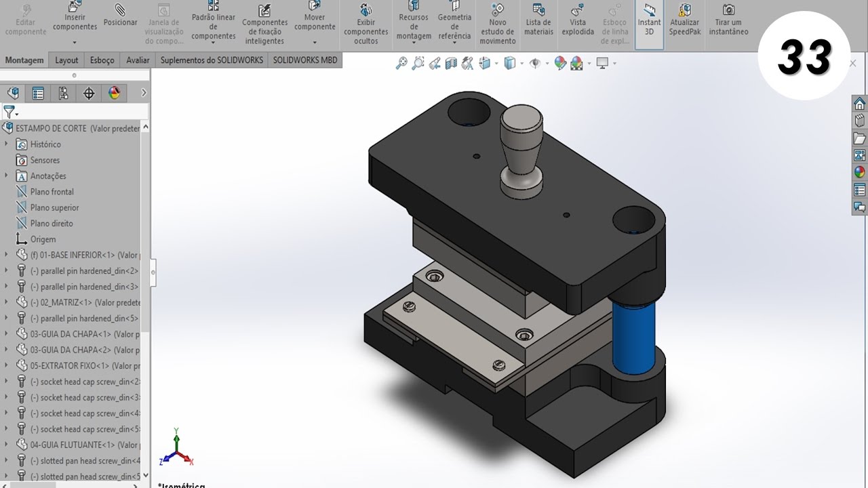The width and height of the screenshot is (868, 488).
Task: Start a Novo estudo de movimento
Action: tap(498, 24)
